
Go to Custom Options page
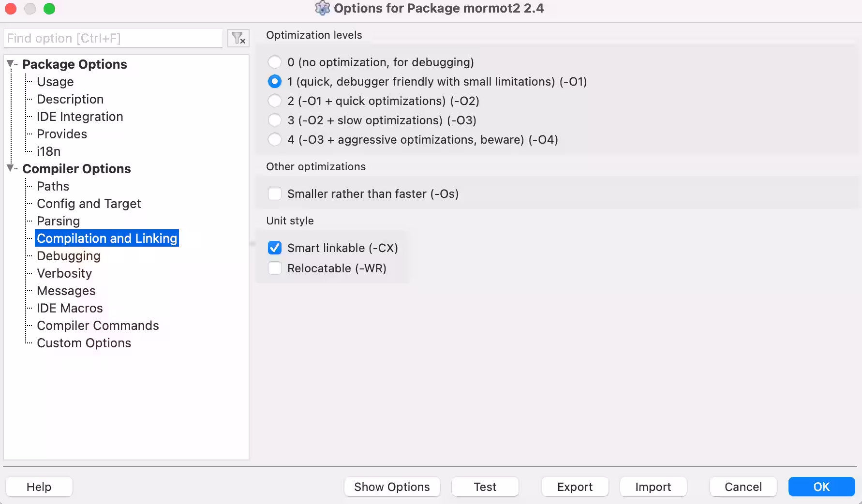pyautogui.click(x=84, y=343)
